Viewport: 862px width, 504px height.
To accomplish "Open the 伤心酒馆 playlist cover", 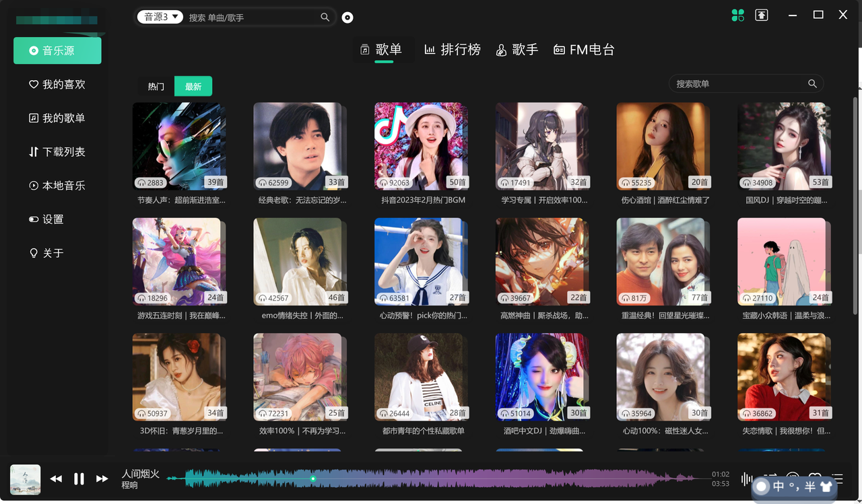I will [663, 146].
